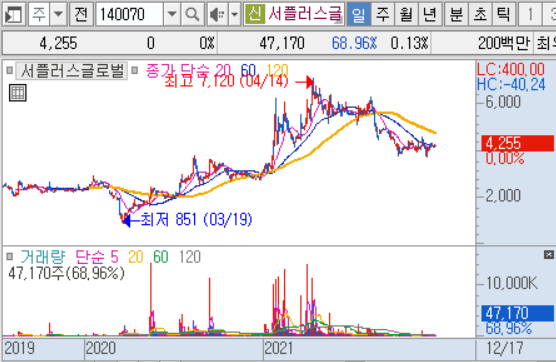Click the blue 47,170 volume tag on axis

click(x=517, y=313)
